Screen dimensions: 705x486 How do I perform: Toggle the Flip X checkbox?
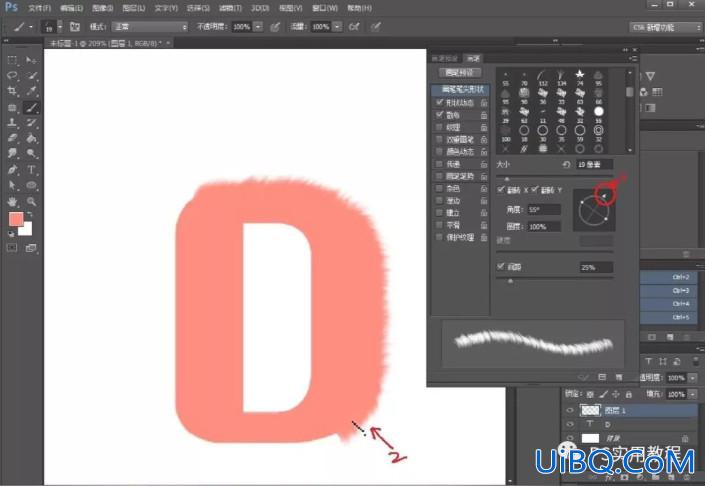point(500,190)
